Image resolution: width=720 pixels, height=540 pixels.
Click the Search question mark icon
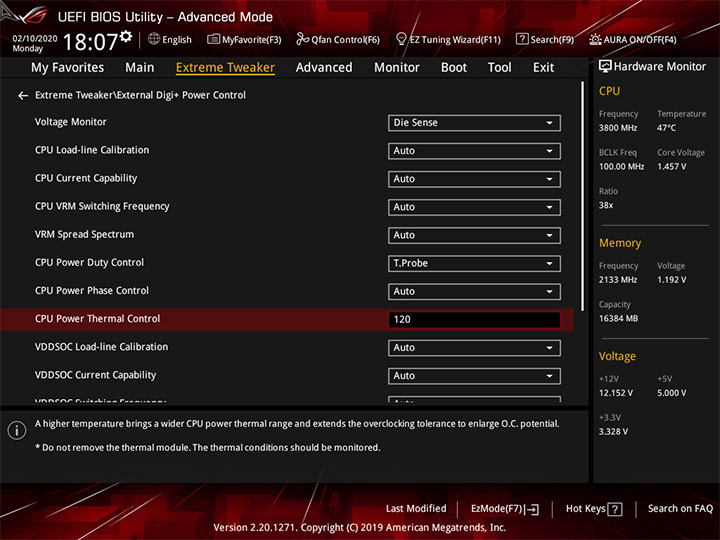point(522,39)
